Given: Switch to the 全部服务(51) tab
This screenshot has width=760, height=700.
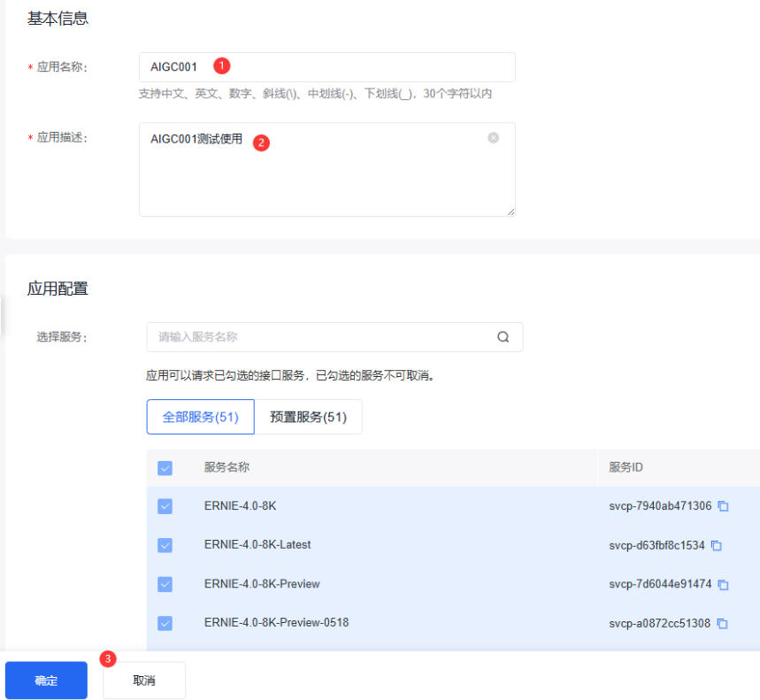Looking at the screenshot, I should point(200,417).
